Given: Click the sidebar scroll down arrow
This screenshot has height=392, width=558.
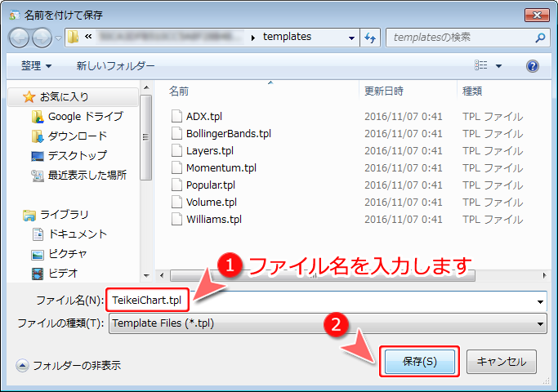Looking at the screenshot, I should (146, 276).
